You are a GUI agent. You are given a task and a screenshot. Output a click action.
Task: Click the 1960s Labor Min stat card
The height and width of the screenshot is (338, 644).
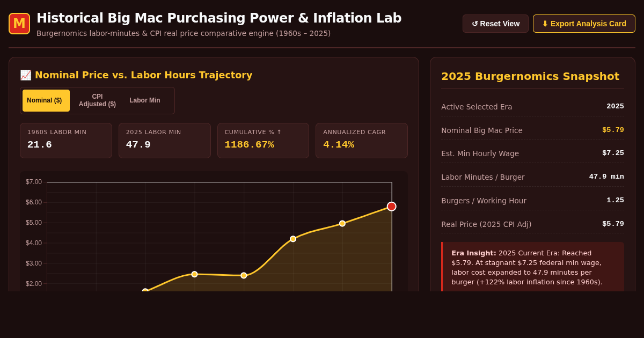[x=66, y=141]
